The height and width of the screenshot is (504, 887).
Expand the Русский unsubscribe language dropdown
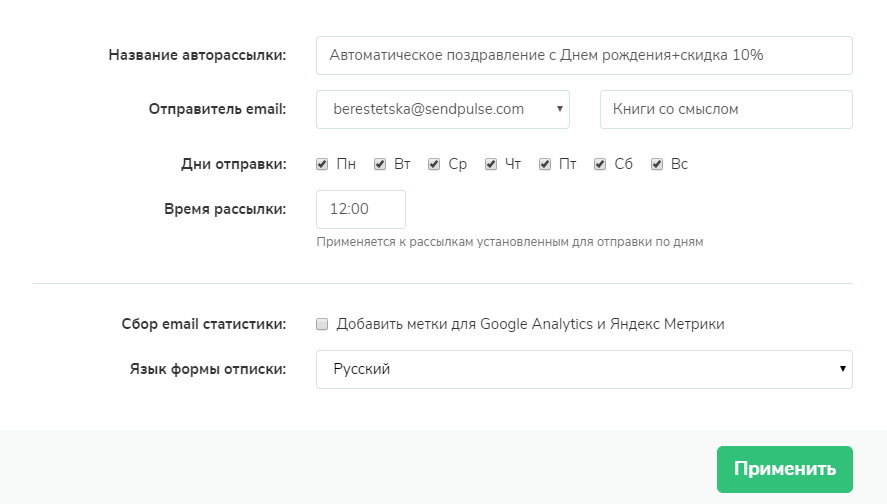[x=584, y=369]
